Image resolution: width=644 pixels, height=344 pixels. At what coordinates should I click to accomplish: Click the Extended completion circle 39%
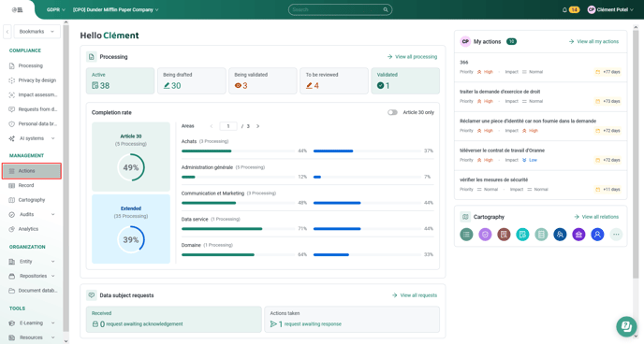point(131,239)
